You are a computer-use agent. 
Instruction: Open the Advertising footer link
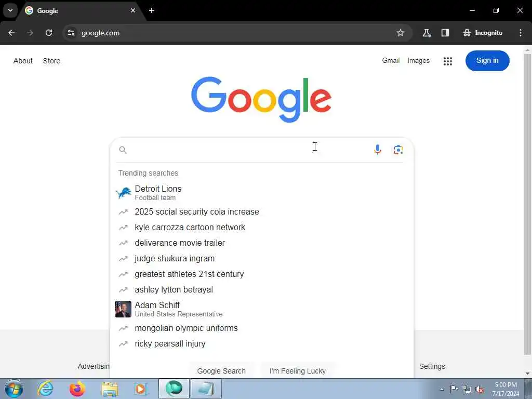tap(94, 366)
